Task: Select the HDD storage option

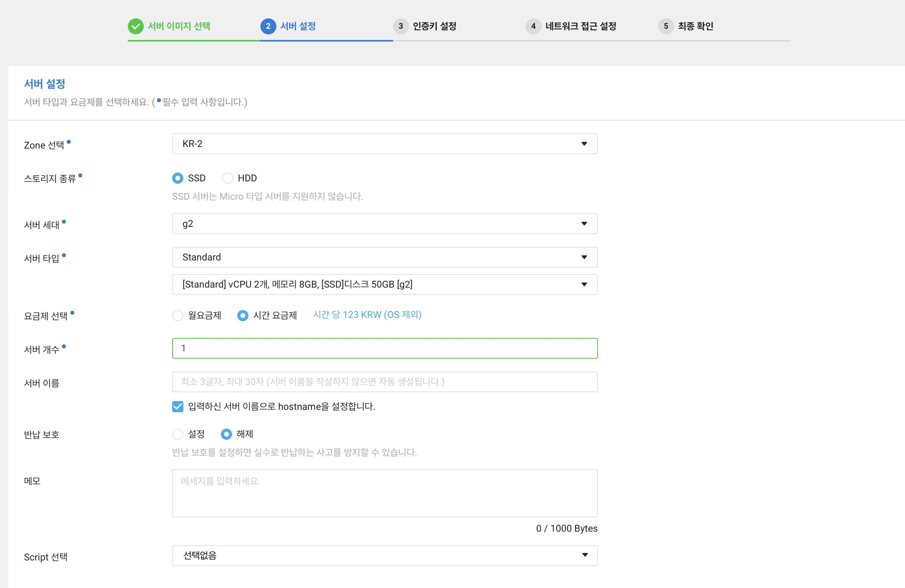Action: tap(228, 178)
